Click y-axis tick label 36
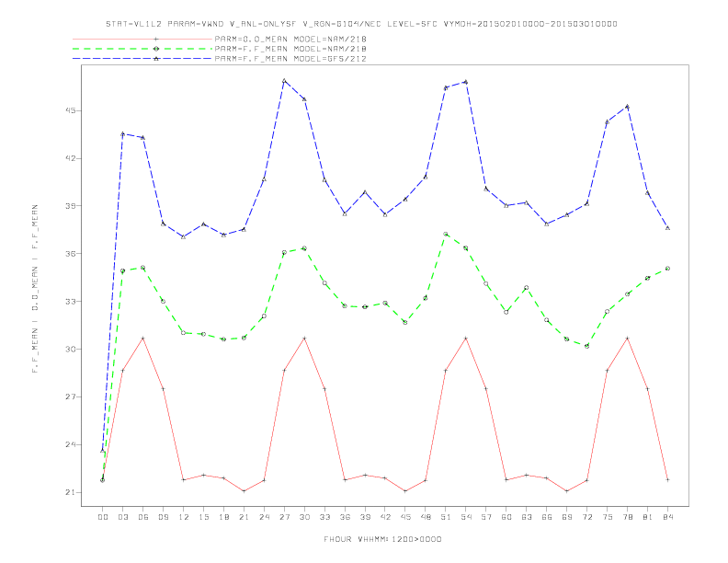The height and width of the screenshot is (563, 728). click(71, 254)
